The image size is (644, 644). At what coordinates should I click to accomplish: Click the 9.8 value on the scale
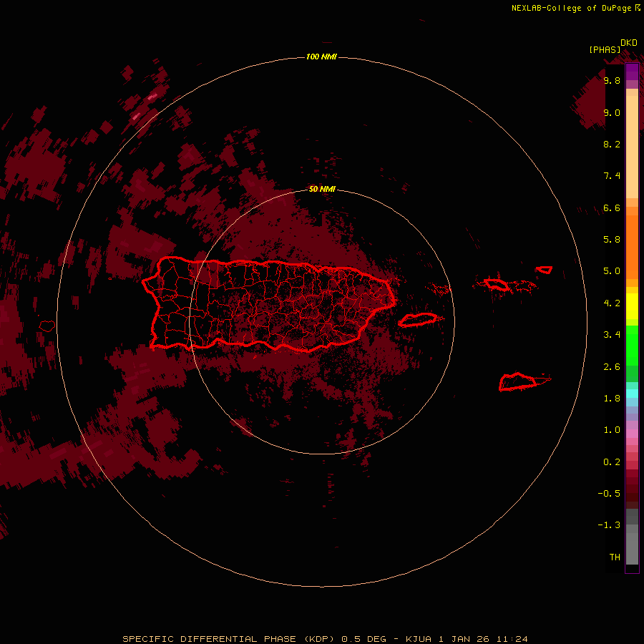click(x=612, y=80)
